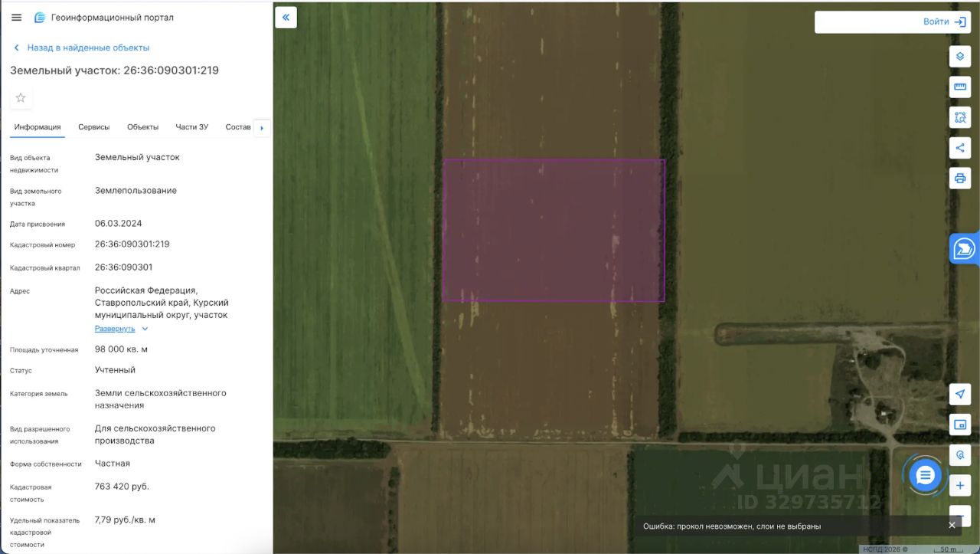Locate my position with arrow icon
980x554 pixels.
click(960, 394)
